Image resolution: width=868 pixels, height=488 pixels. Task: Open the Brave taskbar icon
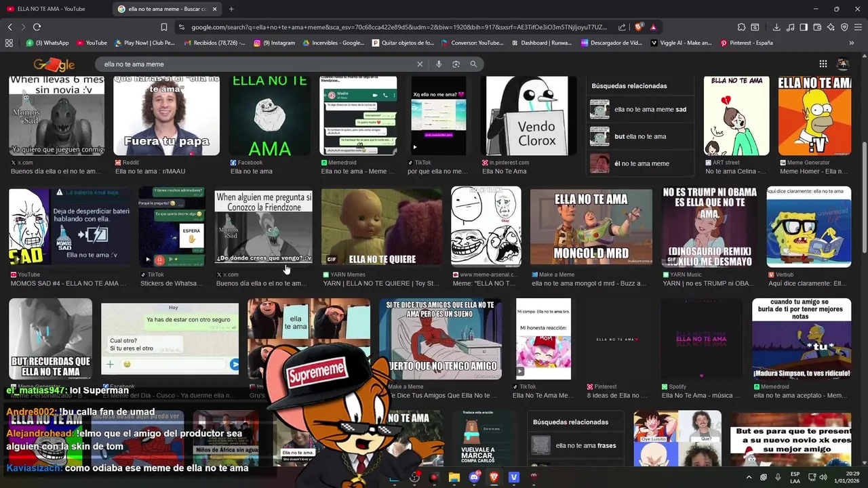(x=494, y=477)
